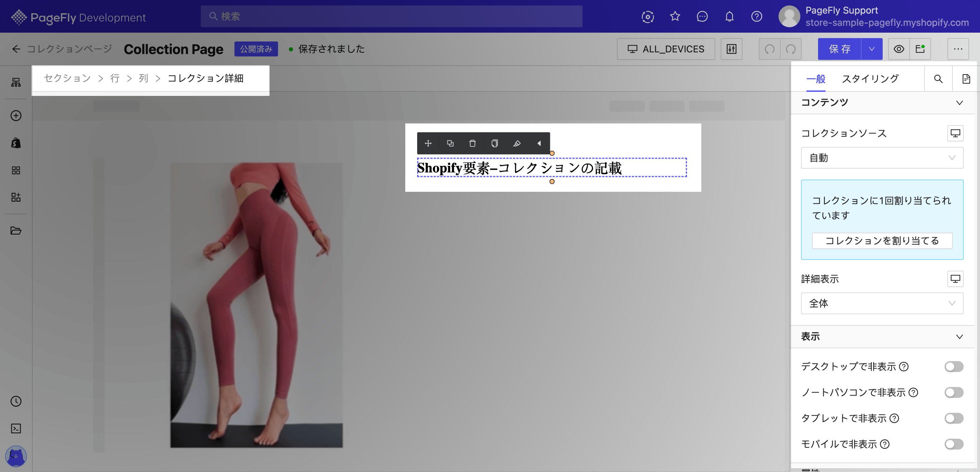
Task: Open the document icon in inspector panel
Action: click(966, 79)
